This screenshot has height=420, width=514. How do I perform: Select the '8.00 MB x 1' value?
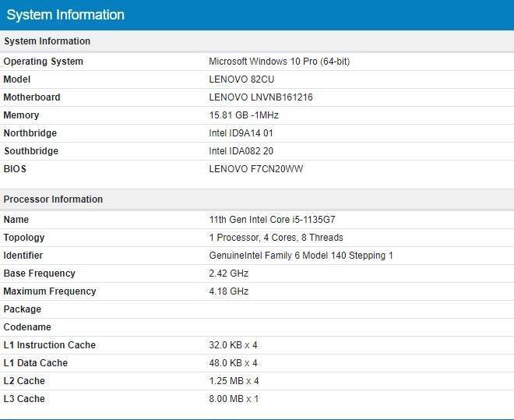(234, 399)
